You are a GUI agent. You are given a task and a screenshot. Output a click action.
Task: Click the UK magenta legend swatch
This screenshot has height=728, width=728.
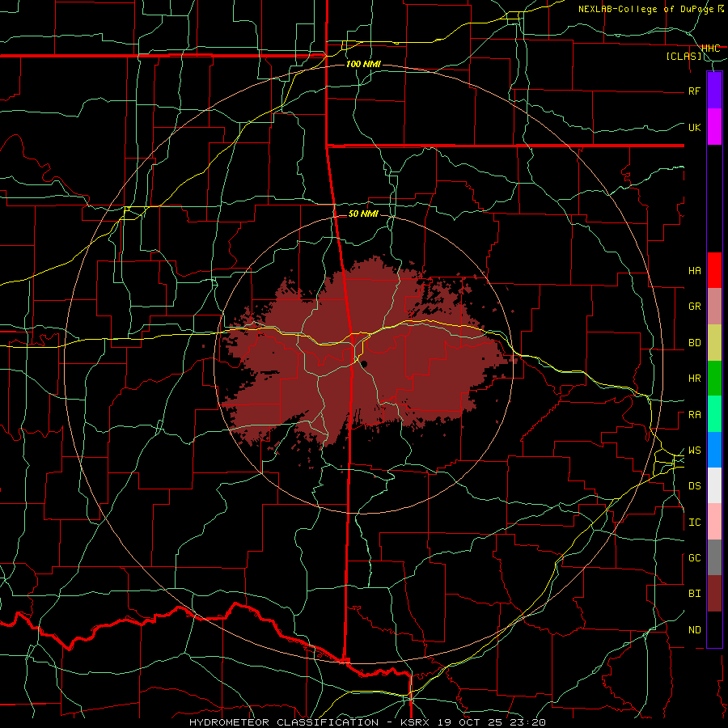click(x=714, y=127)
